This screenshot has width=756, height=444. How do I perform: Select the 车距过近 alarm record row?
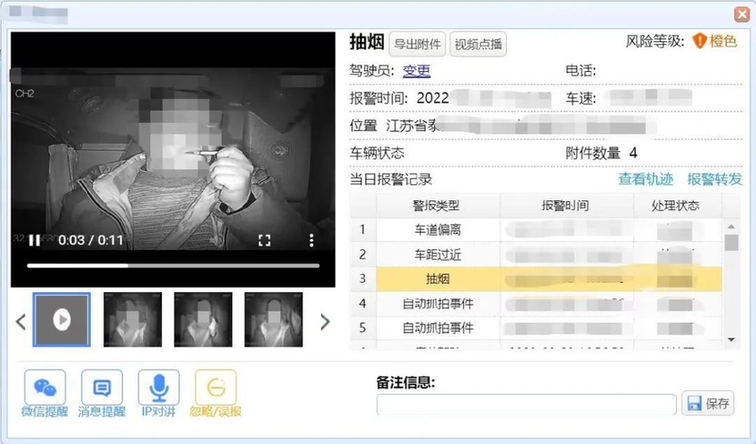point(437,255)
